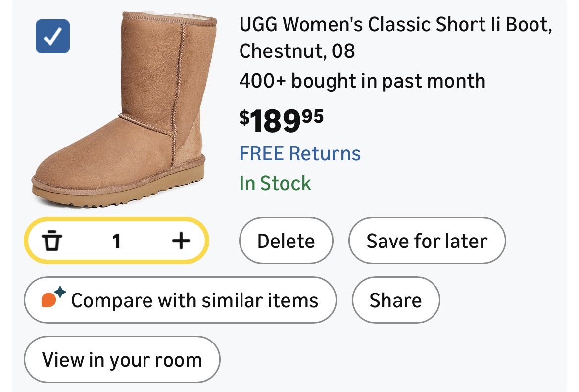Image resolution: width=579 pixels, height=392 pixels.
Task: Click the In Stock status text
Action: (x=275, y=183)
